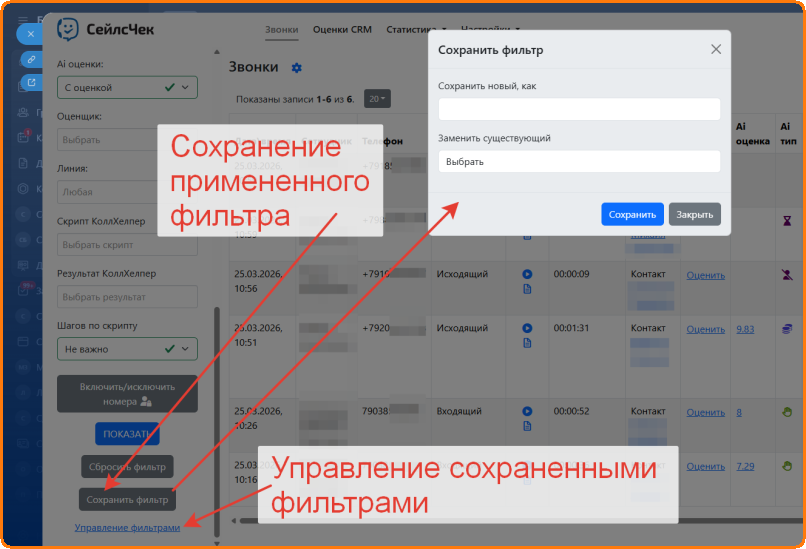Switch to the Звонки tab
This screenshot has width=806, height=549.
[x=282, y=29]
